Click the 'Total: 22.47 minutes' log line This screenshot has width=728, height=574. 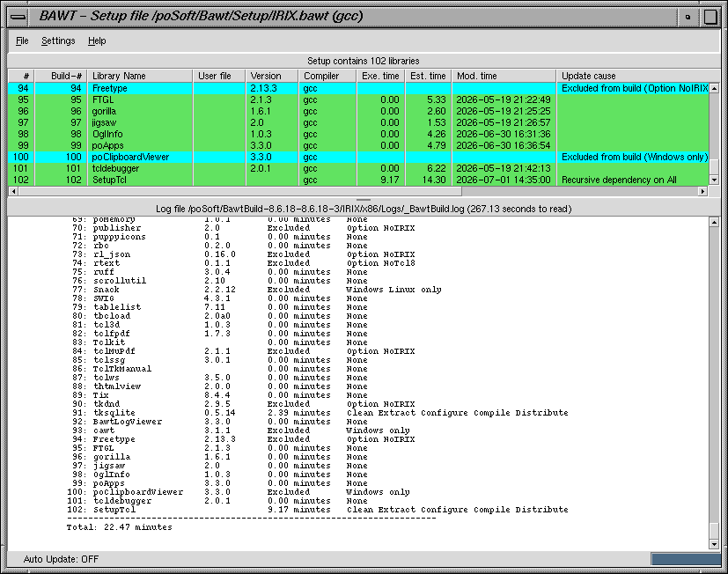[x=120, y=527]
